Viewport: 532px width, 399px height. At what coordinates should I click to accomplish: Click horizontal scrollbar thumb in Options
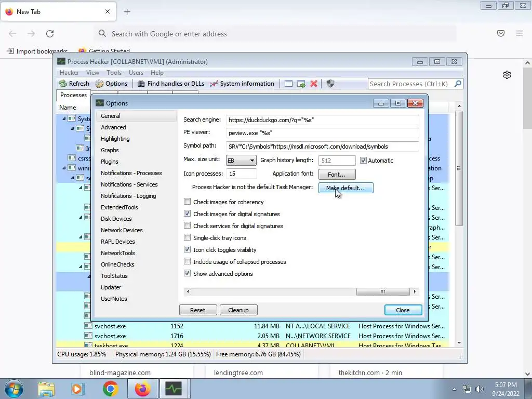pyautogui.click(x=383, y=291)
